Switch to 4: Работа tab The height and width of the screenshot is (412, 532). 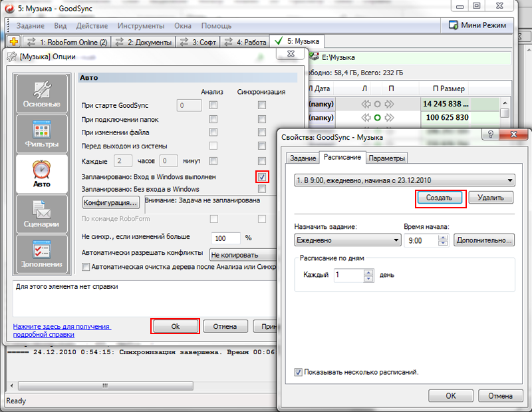(x=245, y=42)
